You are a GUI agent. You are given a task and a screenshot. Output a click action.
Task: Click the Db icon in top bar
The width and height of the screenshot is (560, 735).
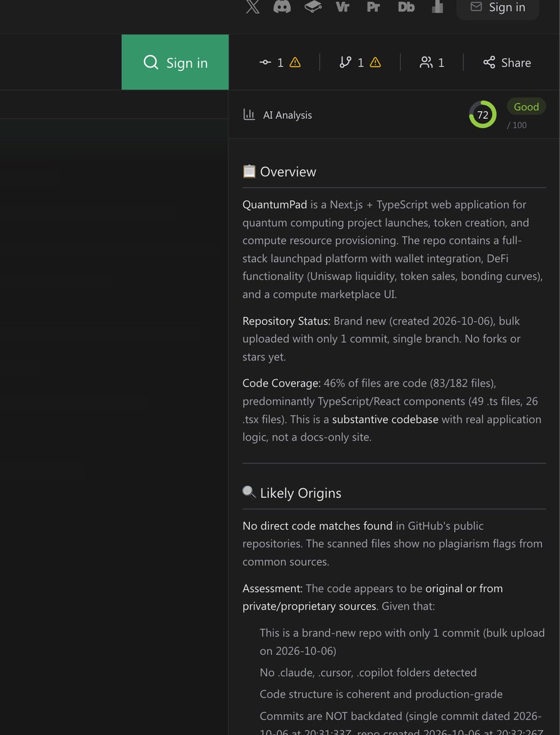tap(406, 7)
